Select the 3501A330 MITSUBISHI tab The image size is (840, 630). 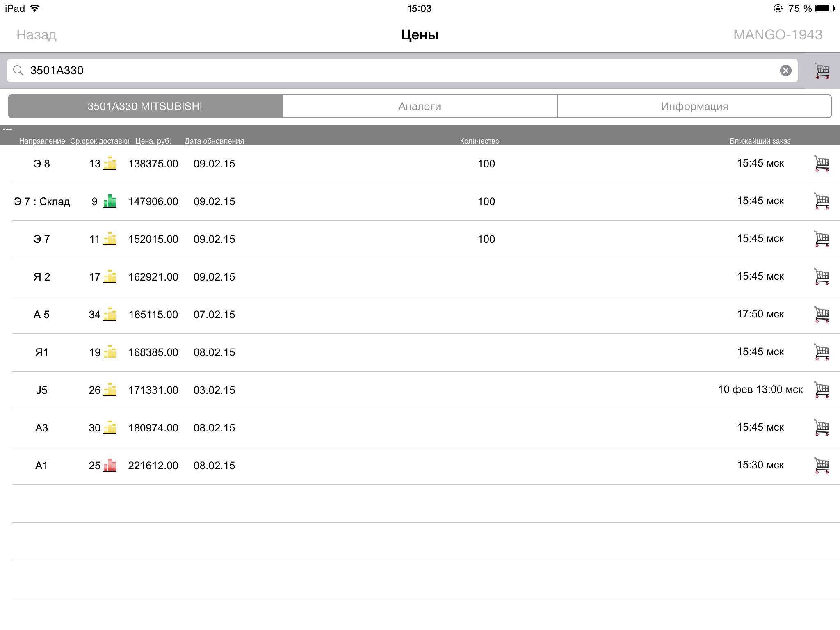145,107
